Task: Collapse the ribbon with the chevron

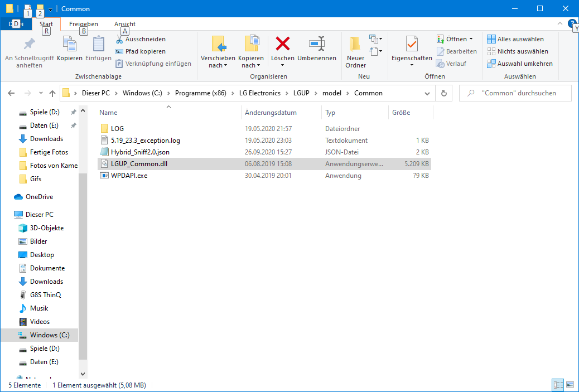Action: [x=560, y=23]
